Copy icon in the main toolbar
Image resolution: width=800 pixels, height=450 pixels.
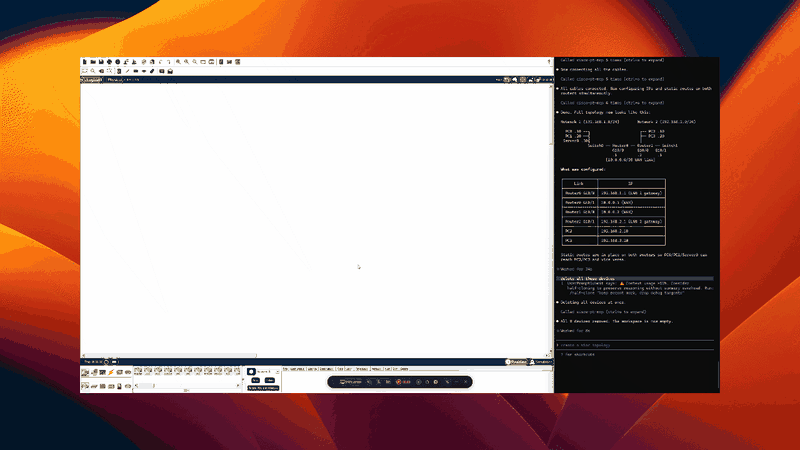144,62
